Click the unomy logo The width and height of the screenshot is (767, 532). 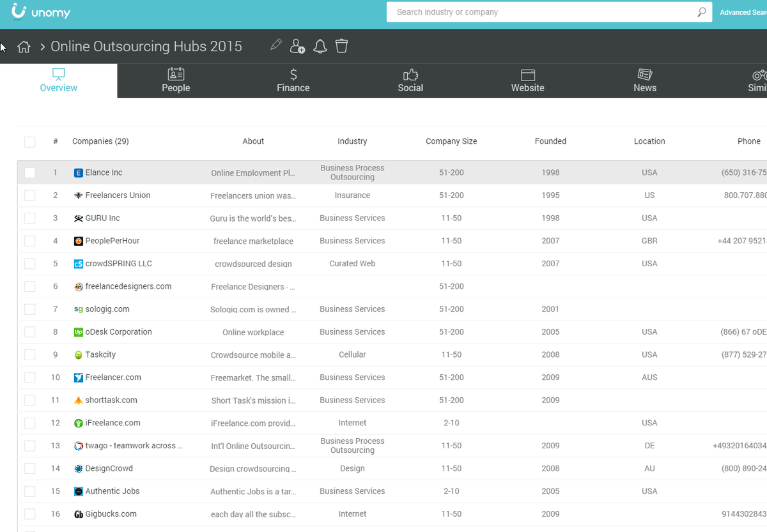click(x=41, y=11)
